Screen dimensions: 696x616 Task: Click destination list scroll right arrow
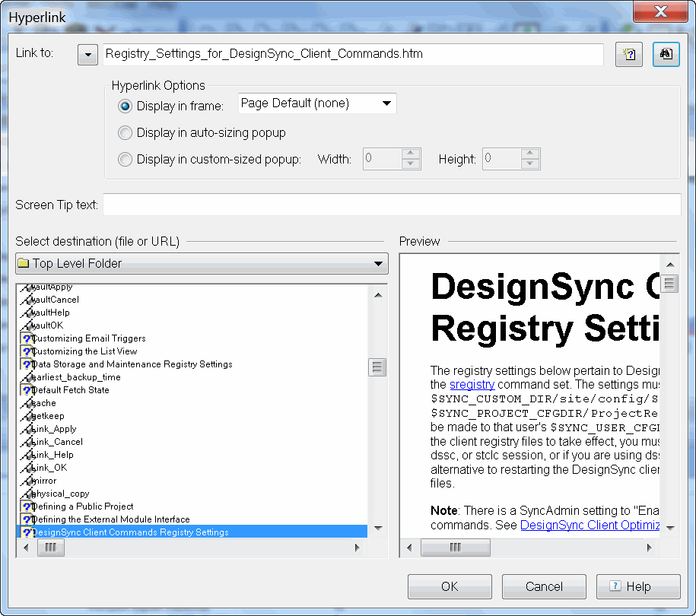(358, 548)
